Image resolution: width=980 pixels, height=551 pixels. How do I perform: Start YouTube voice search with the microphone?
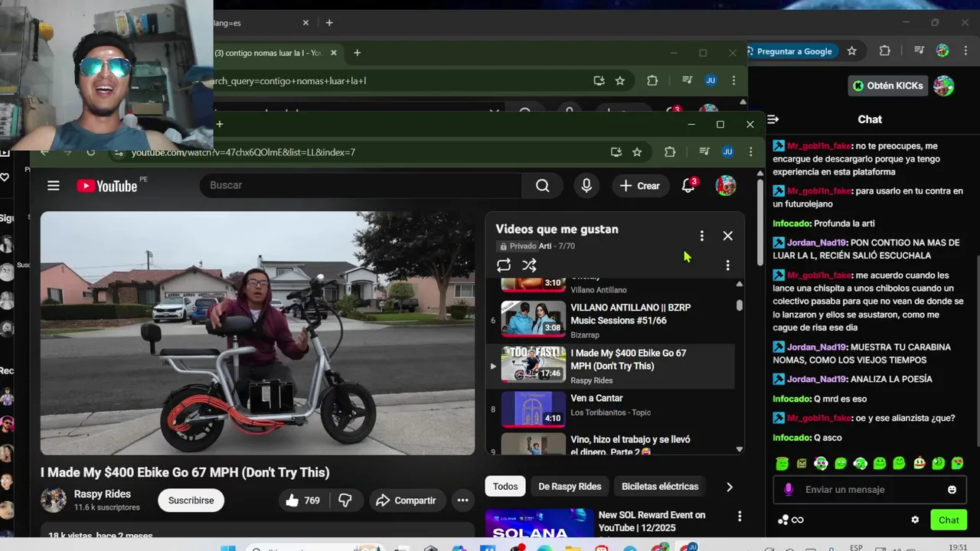click(586, 185)
